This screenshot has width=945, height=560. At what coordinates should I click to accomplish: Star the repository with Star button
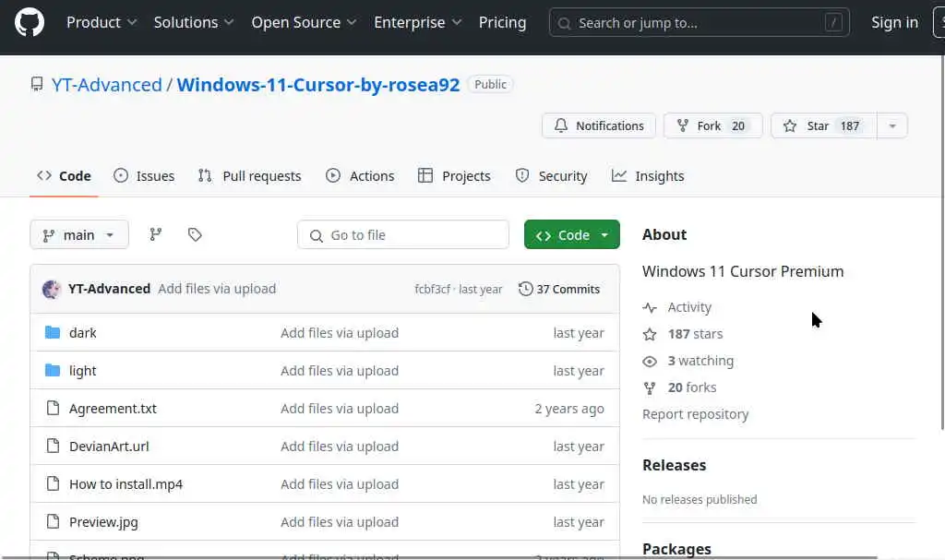[824, 125]
